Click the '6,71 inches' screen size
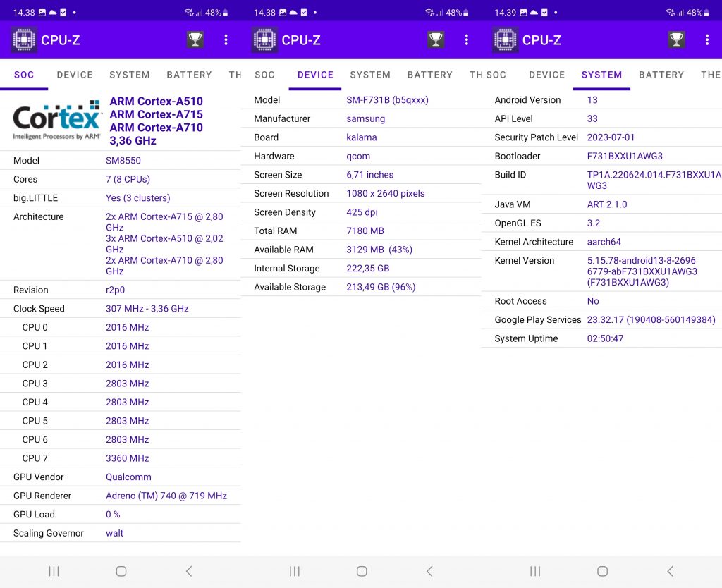 point(369,175)
